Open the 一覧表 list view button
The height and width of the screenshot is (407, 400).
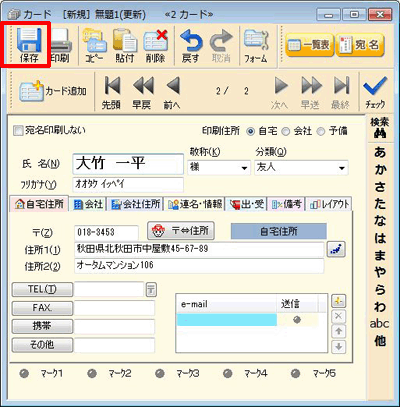click(310, 45)
